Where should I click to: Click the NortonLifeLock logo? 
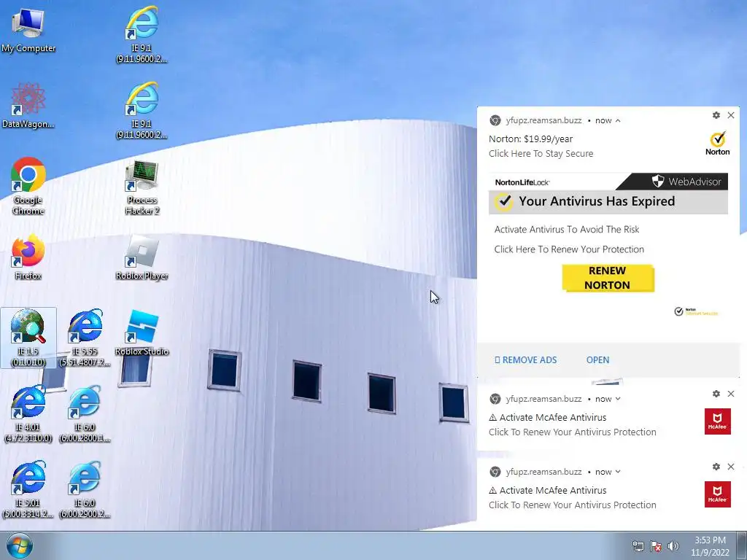pyautogui.click(x=522, y=182)
